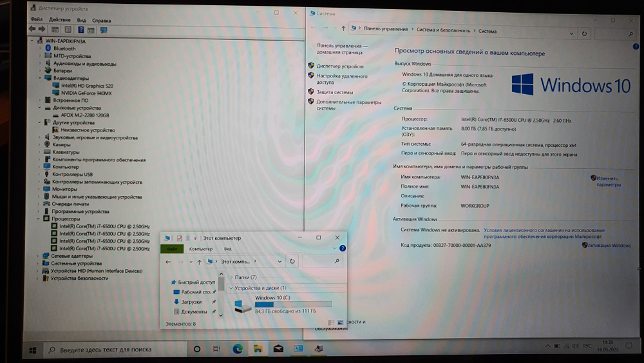Open Настройка удаленного доступа link
The image size is (644, 363).
342,79
